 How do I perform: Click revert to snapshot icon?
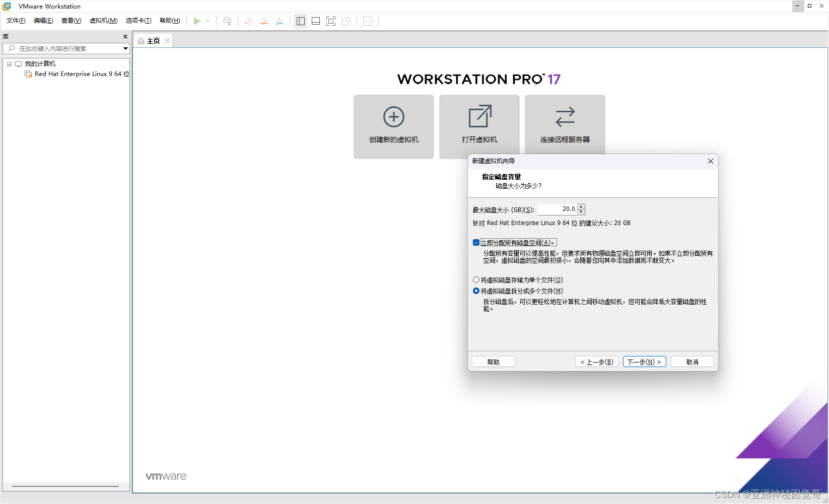tap(264, 21)
